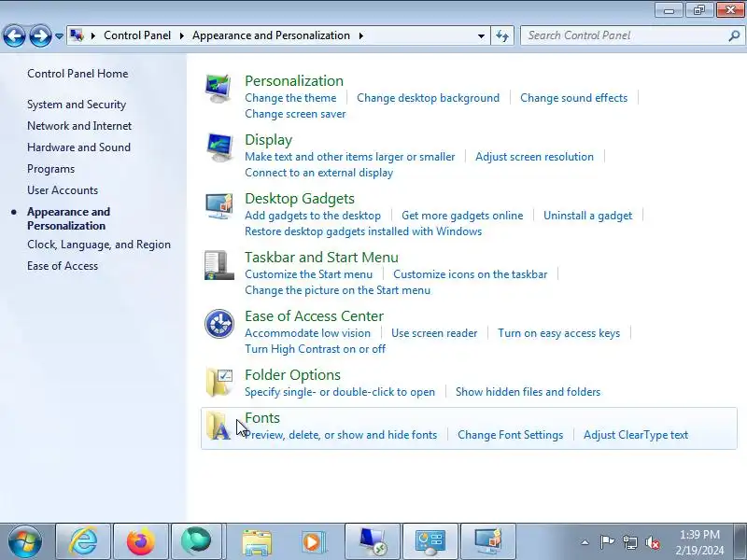Viewport: 747px width, 560px height.
Task: Click the muted volume tray icon
Action: (x=652, y=542)
